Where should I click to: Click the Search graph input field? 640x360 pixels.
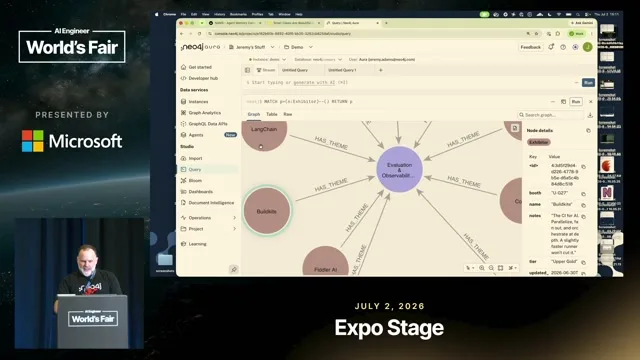tap(551, 115)
